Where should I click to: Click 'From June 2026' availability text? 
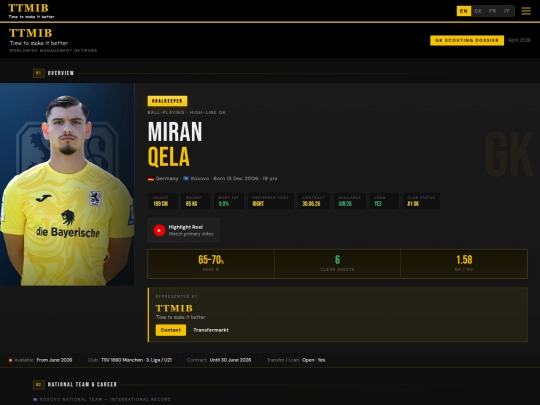pos(54,360)
